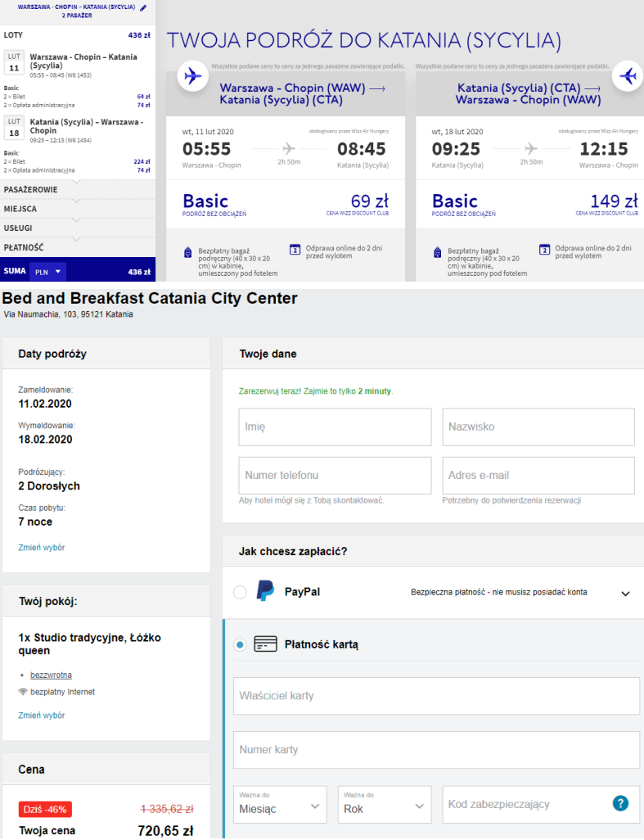Screen dimensions: 644x840
Task: Select the PayPal payment radio button
Action: point(240,592)
